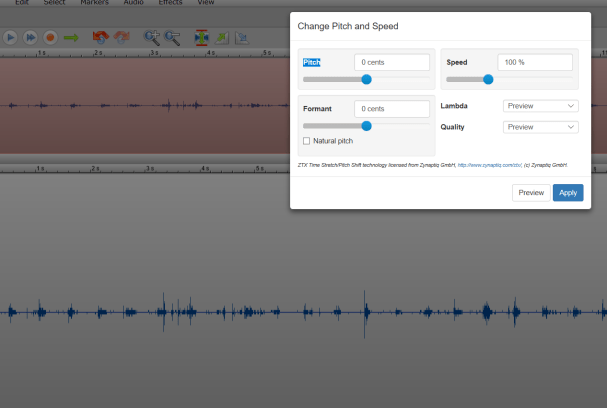The image size is (607, 408).
Task: Click the Zoom In magnifier icon
Action: point(152,37)
